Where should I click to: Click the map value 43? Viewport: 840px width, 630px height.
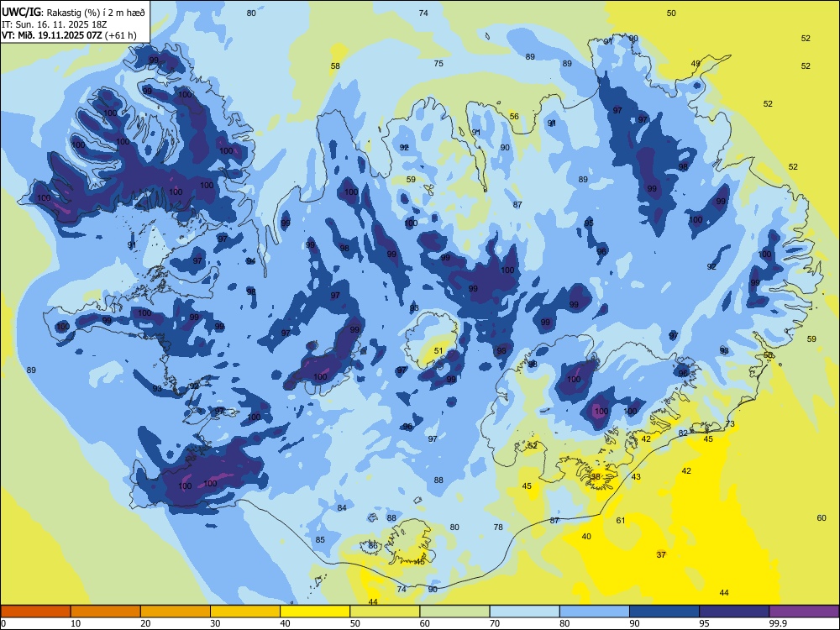(636, 476)
